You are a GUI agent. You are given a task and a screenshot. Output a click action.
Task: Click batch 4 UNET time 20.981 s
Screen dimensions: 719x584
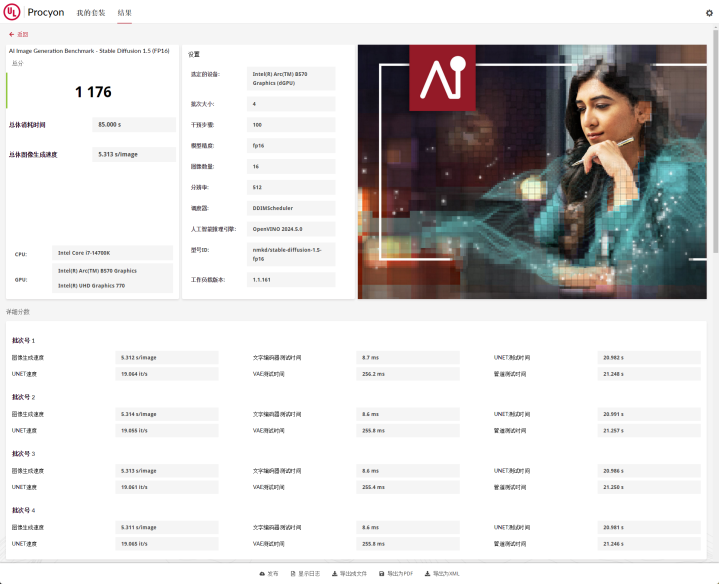click(x=649, y=528)
